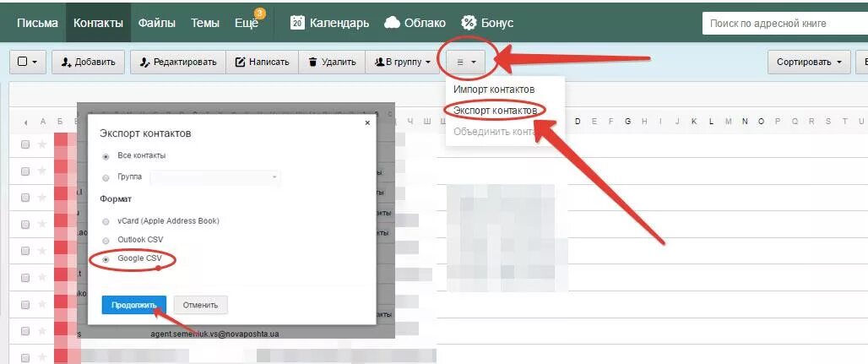Select the Группа radio option
Image resolution: width=868 pixels, height=364 pixels.
pyautogui.click(x=106, y=178)
